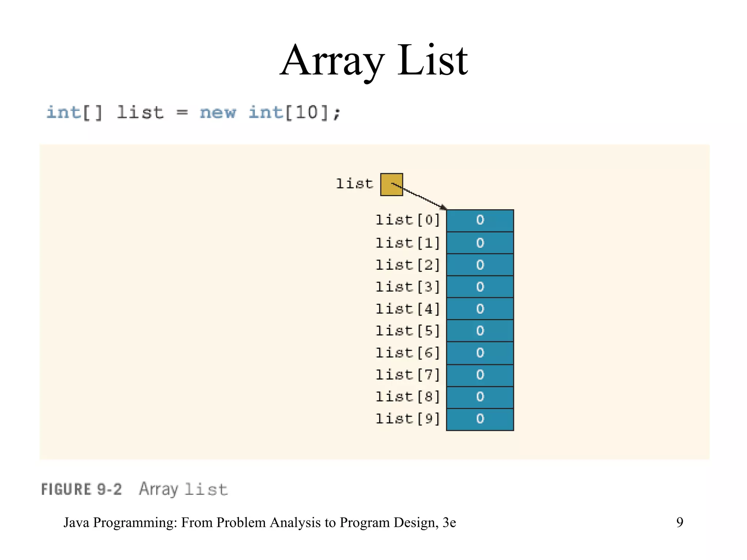Click the blue cell next to list[3]
The width and height of the screenshot is (747, 560).
tap(480, 287)
